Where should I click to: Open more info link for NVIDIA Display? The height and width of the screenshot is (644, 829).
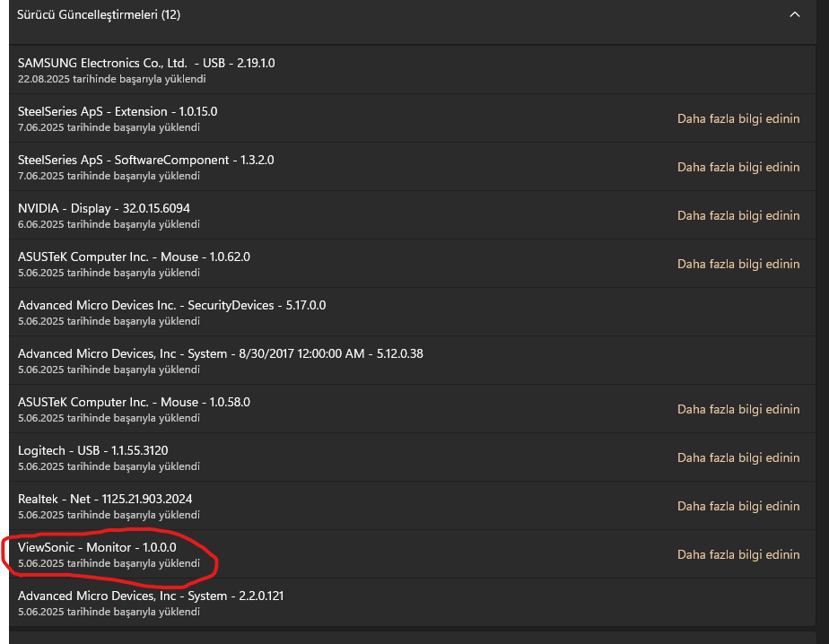click(x=738, y=216)
